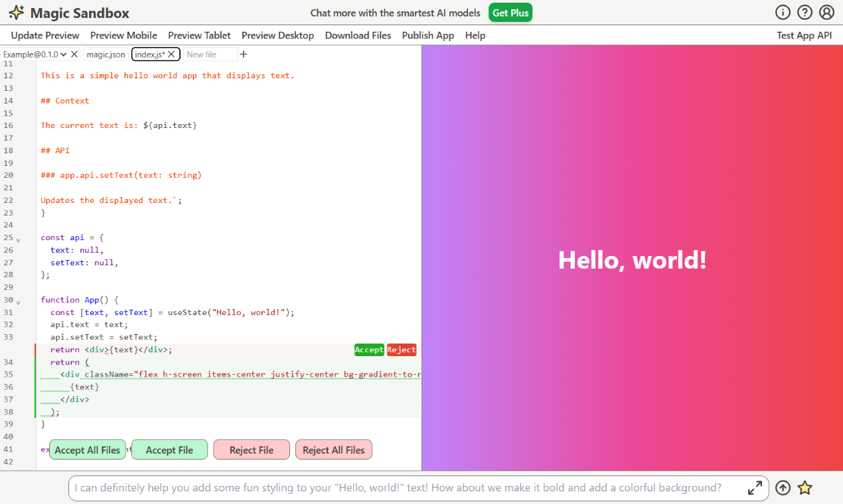
Task: Click the Magic Sandbox sparkle logo
Action: (x=17, y=13)
